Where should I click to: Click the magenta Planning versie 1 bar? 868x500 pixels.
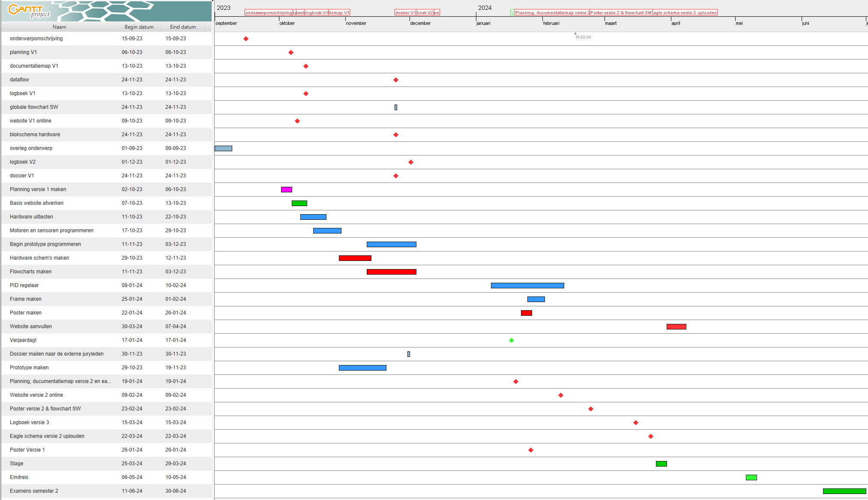tap(287, 190)
